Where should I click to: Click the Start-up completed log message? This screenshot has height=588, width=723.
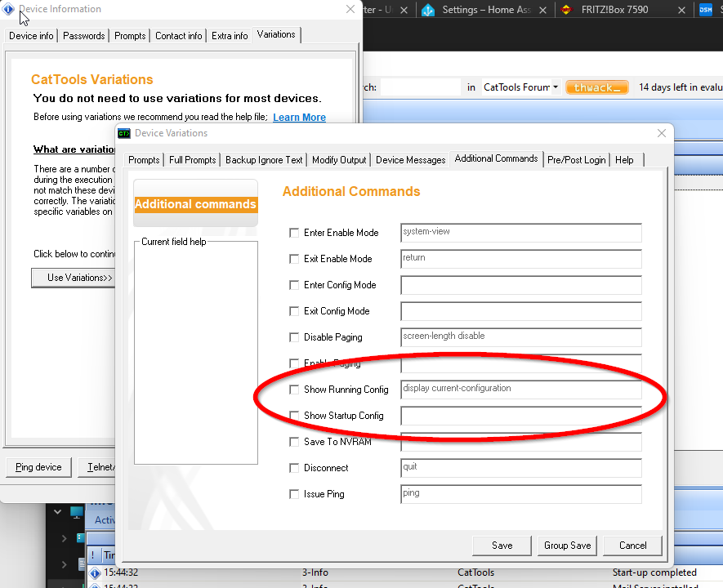click(654, 572)
